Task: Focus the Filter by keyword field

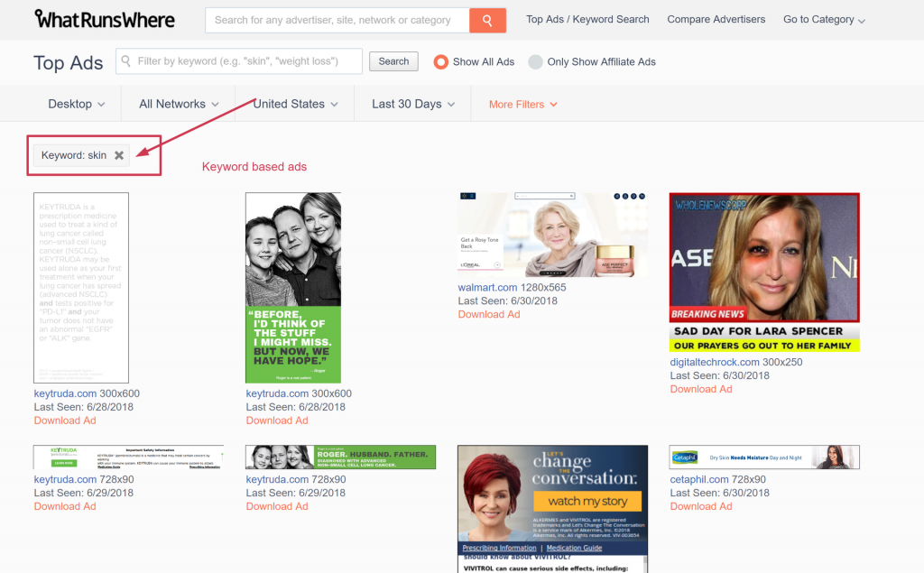Action: pyautogui.click(x=238, y=61)
